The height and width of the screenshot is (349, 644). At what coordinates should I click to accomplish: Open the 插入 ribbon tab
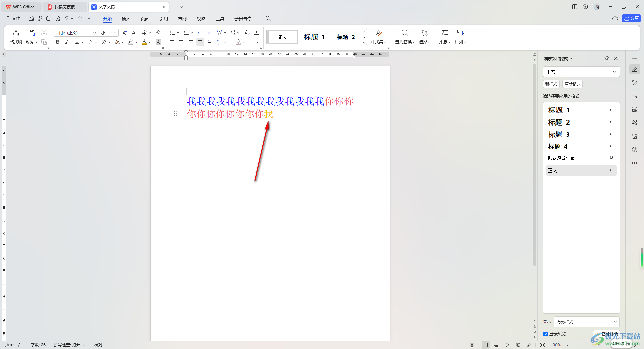[126, 19]
